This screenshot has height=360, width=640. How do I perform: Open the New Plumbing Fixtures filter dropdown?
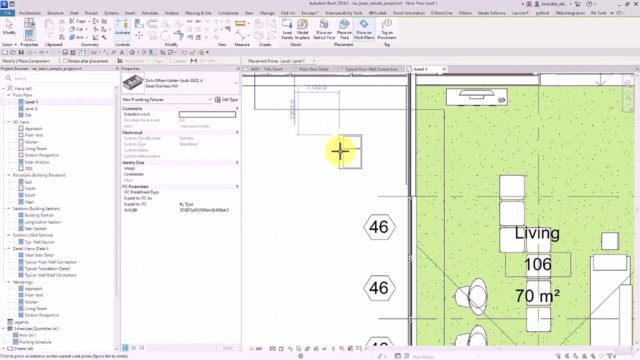pyautogui.click(x=211, y=100)
